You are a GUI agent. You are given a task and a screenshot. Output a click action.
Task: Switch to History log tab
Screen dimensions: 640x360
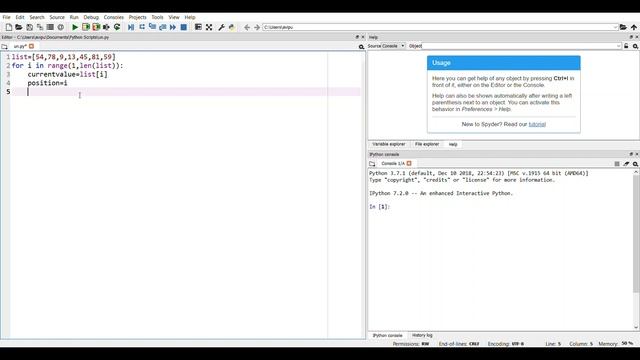[422, 336]
